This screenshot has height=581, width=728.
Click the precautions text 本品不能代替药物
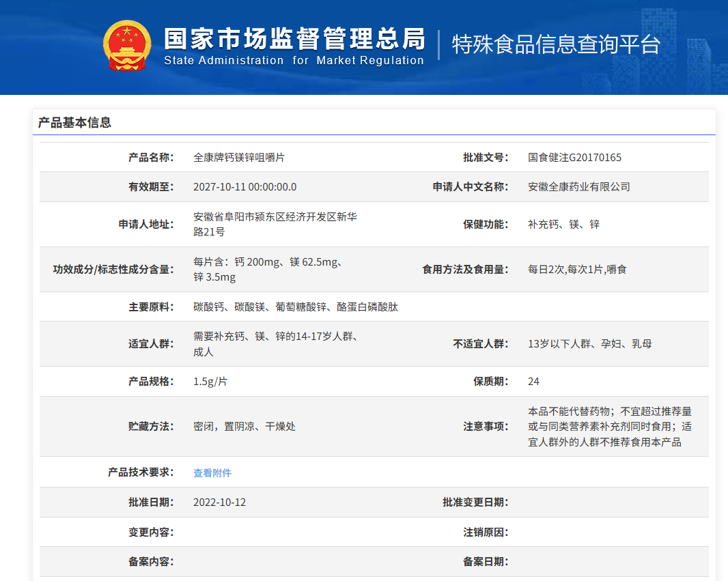pyautogui.click(x=610, y=427)
